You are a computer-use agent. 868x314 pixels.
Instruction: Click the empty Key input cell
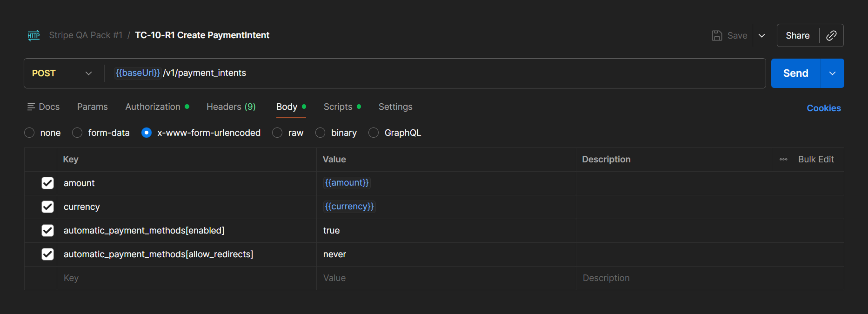187,278
